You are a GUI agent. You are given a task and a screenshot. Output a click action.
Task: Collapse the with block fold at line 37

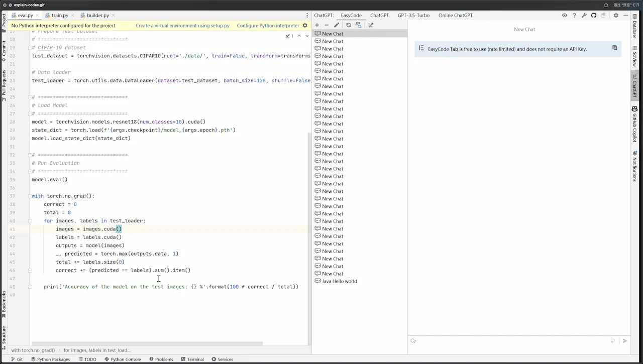point(30,196)
